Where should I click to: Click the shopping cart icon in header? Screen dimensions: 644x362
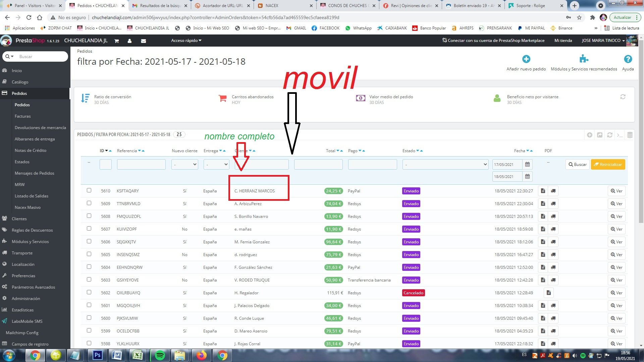(x=117, y=41)
